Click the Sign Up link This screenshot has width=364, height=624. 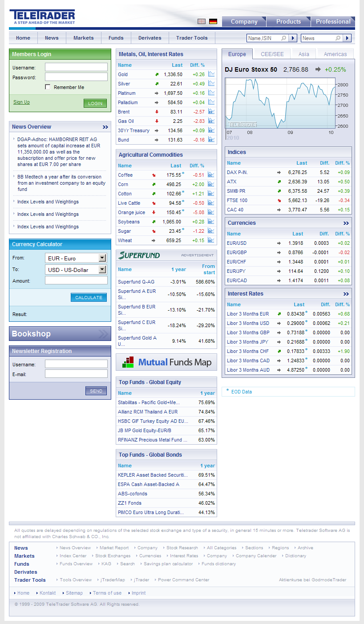[21, 102]
